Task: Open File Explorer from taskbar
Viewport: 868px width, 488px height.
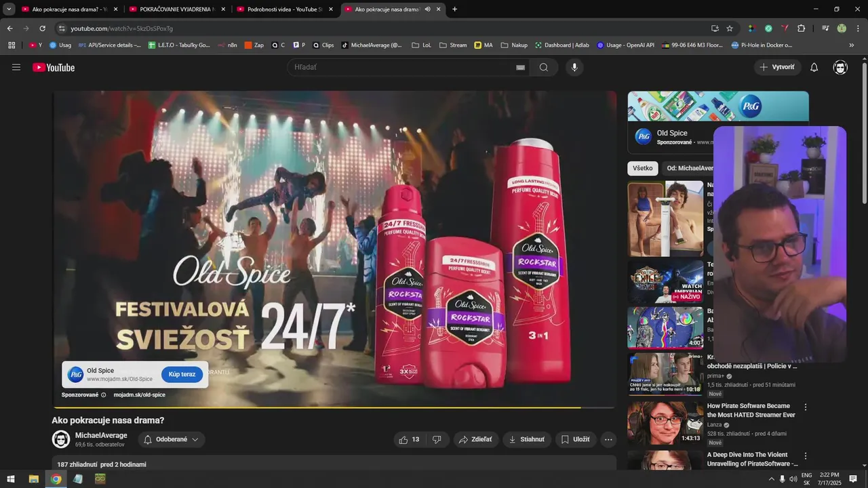Action: [x=33, y=479]
